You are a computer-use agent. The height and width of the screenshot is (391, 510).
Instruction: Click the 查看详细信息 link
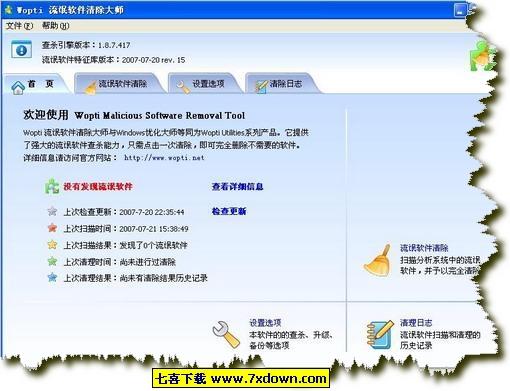[237, 186]
